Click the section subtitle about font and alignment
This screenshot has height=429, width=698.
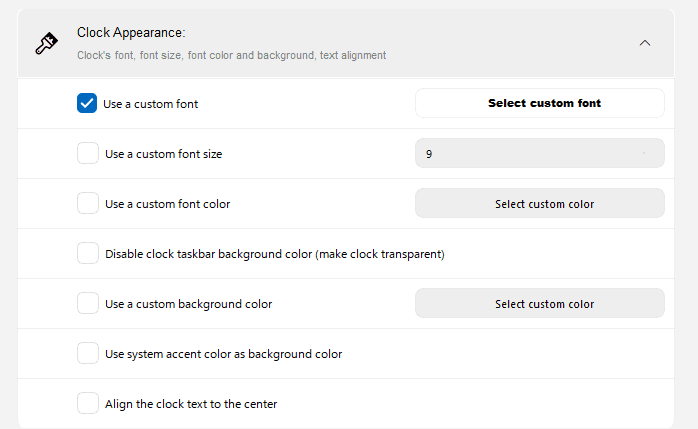point(231,56)
